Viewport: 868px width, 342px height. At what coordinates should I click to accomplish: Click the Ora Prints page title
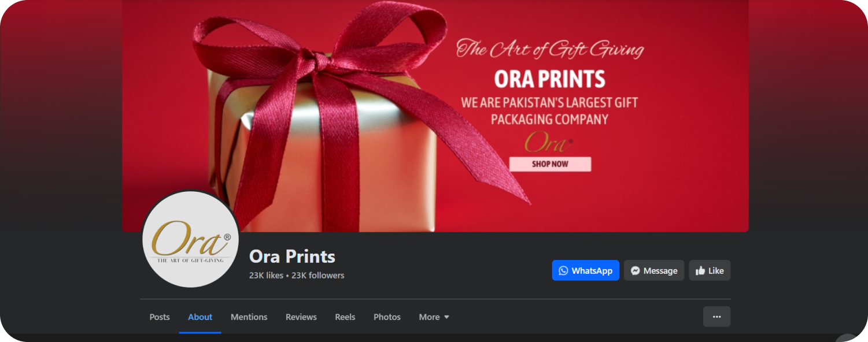tap(292, 256)
